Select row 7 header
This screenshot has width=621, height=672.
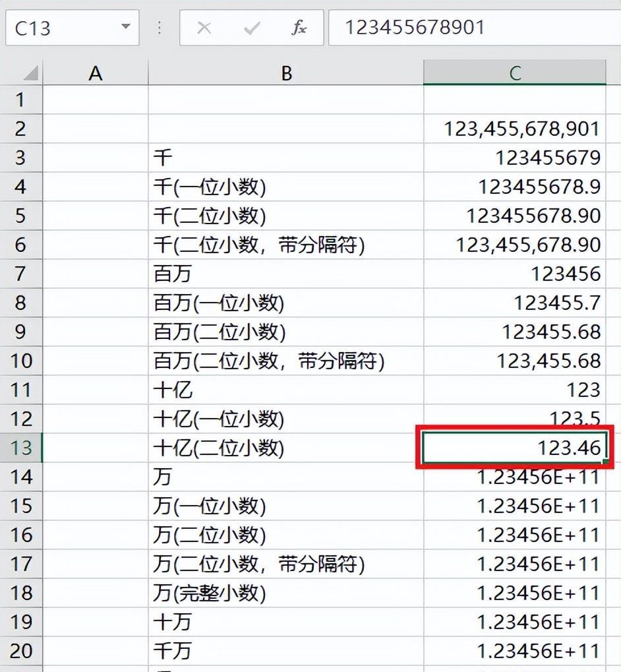[x=21, y=274]
